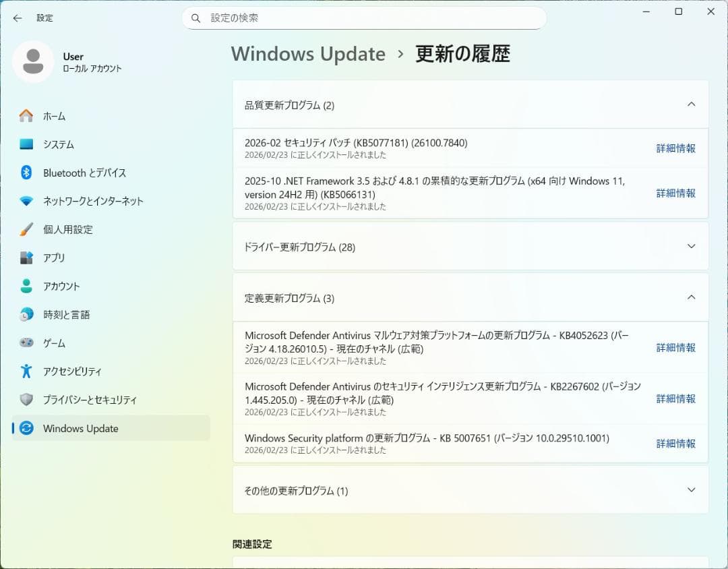Image resolution: width=728 pixels, height=569 pixels.
Task: Open the ホーム settings page
Action: click(111, 116)
